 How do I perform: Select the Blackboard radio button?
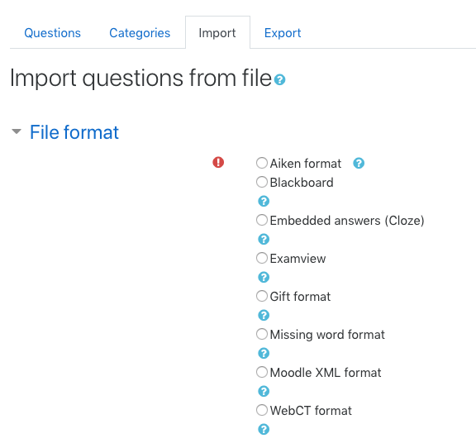tap(262, 182)
